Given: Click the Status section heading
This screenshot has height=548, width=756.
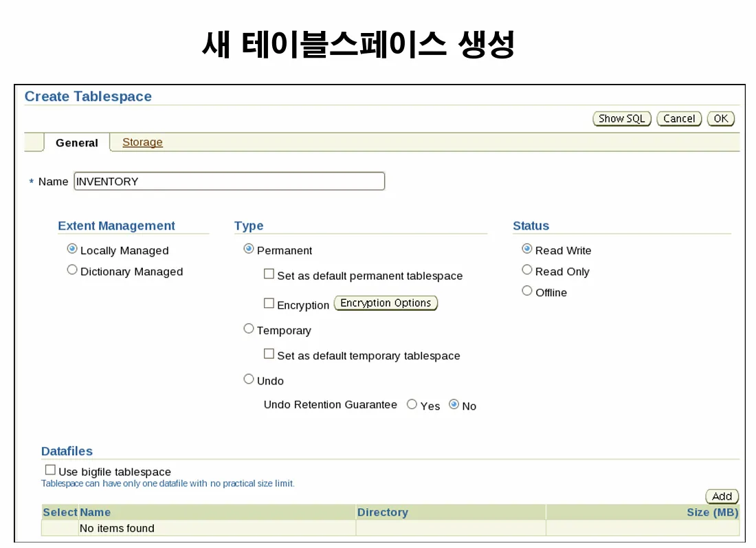Looking at the screenshot, I should tap(531, 226).
